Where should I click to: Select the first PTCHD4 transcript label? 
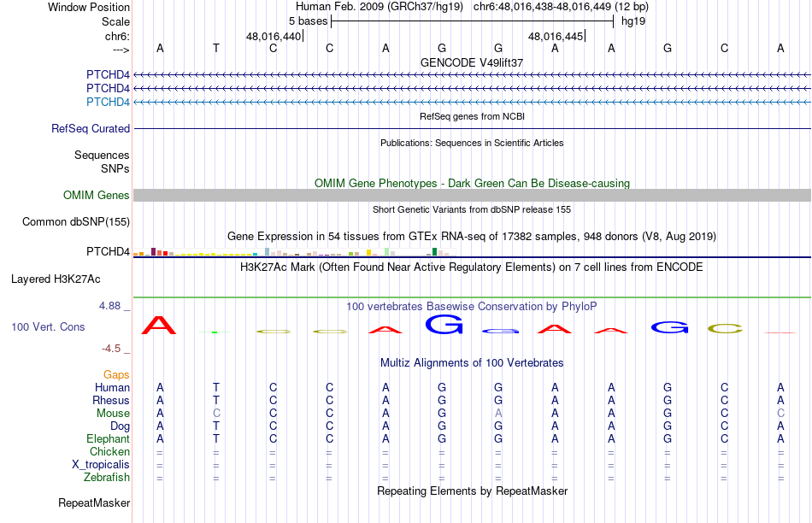coord(108,74)
